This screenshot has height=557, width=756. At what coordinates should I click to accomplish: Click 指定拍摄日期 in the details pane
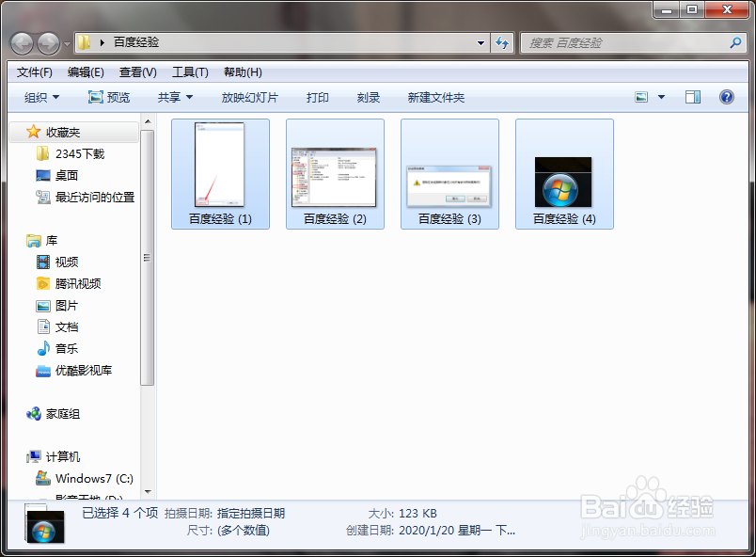point(251,513)
